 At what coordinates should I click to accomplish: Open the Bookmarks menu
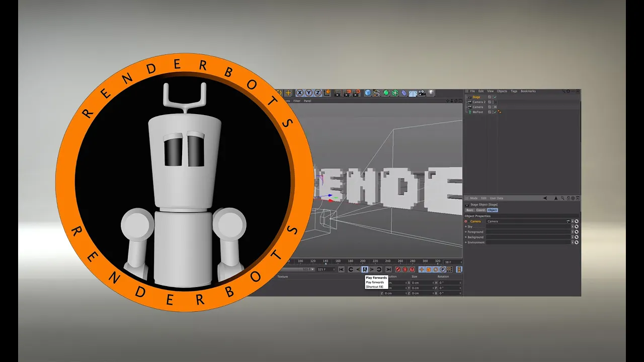coord(528,91)
